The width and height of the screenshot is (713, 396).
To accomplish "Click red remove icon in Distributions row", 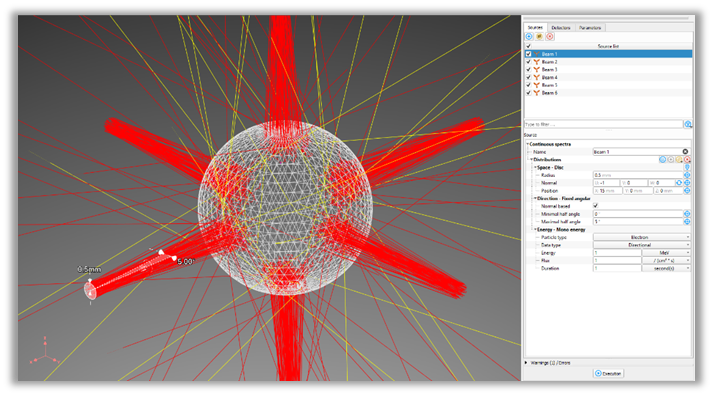I will click(x=687, y=160).
